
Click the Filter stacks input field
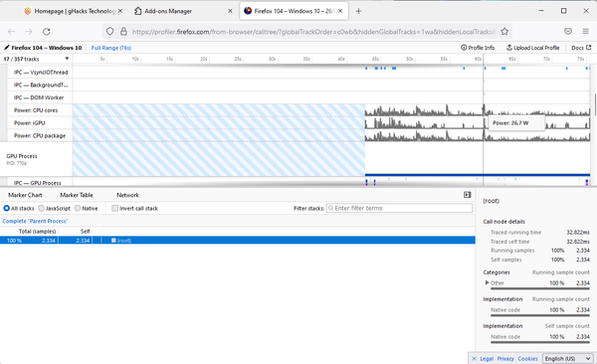click(399, 208)
